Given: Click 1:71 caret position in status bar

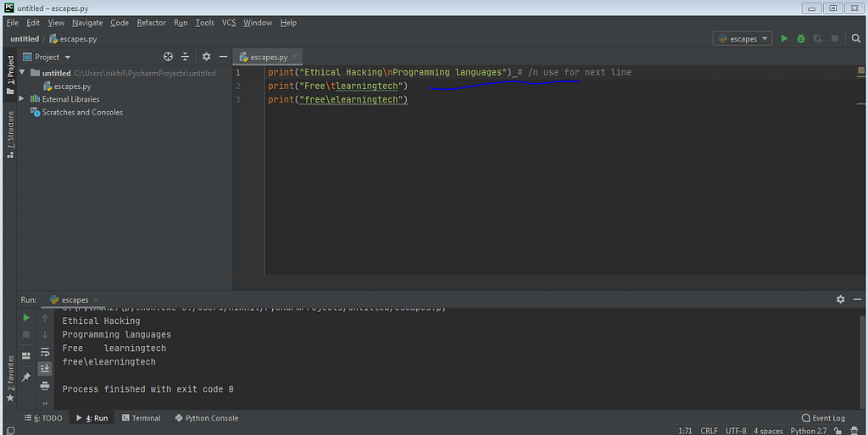Looking at the screenshot, I should 685,431.
